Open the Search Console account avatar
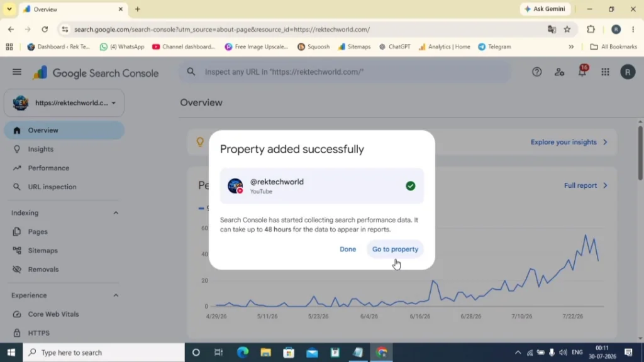Screen dimensions: 644x362 click(x=628, y=72)
